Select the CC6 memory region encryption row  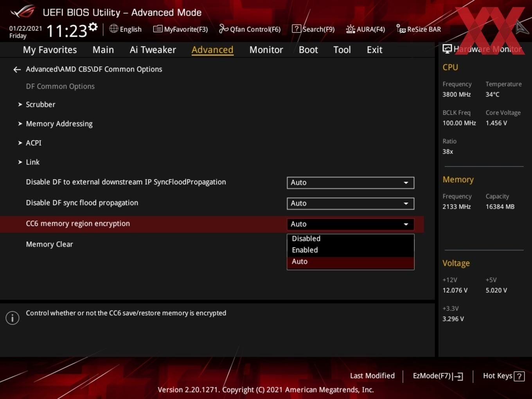[212, 224]
